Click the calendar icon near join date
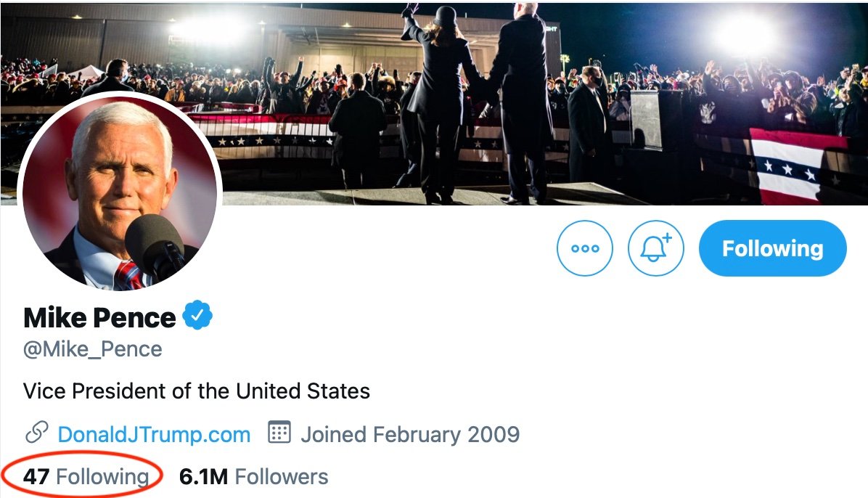 (279, 433)
